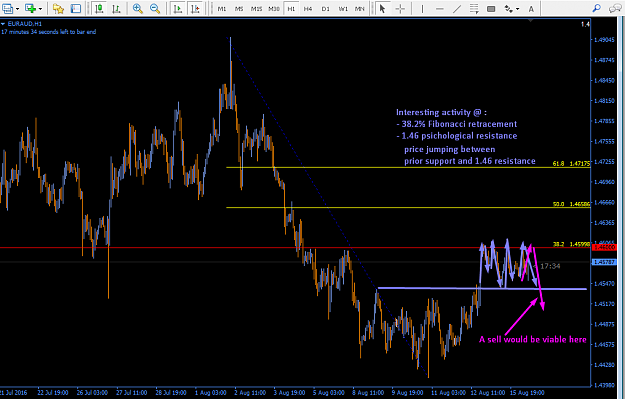
Task: Click the green plus add icon
Action: point(30,8)
